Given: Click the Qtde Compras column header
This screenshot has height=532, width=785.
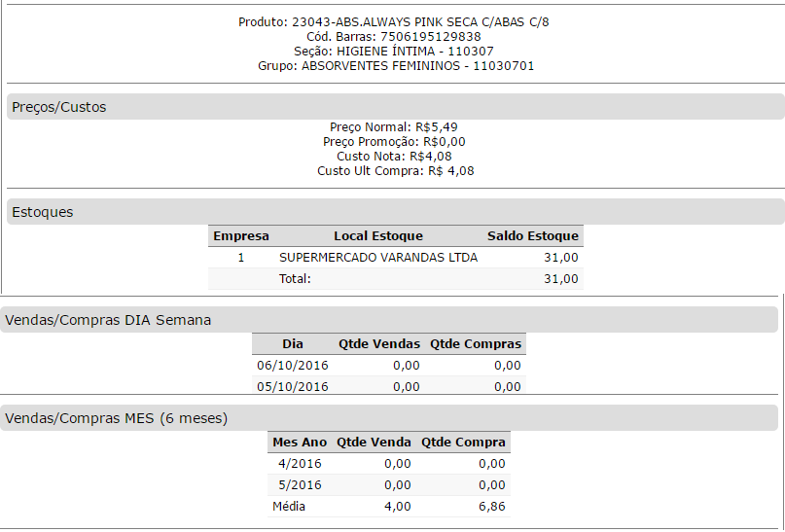Looking at the screenshot, I should (476, 344).
